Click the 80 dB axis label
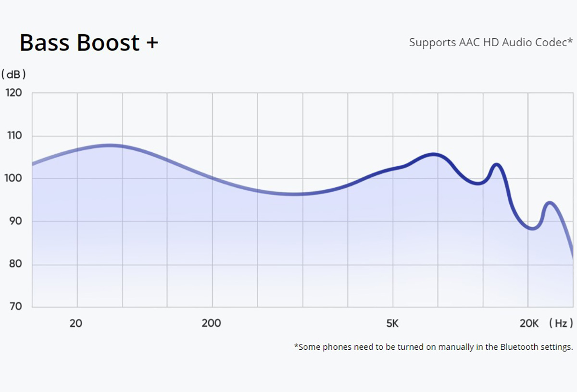This screenshot has width=577, height=392. pyautogui.click(x=13, y=264)
